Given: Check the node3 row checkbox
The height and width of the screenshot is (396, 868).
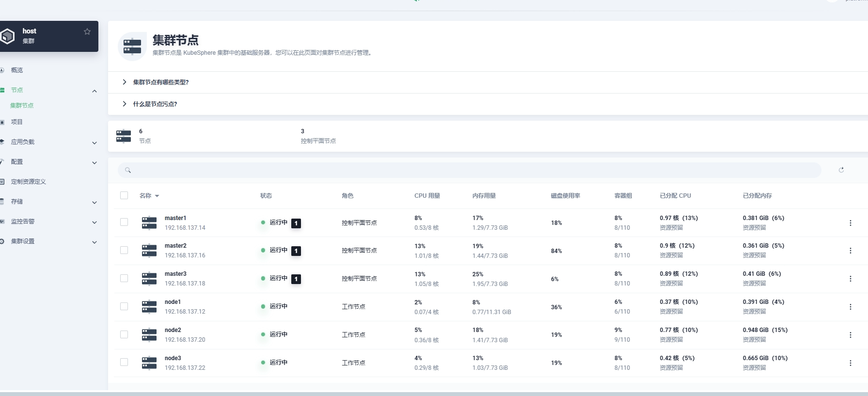Looking at the screenshot, I should 124,362.
